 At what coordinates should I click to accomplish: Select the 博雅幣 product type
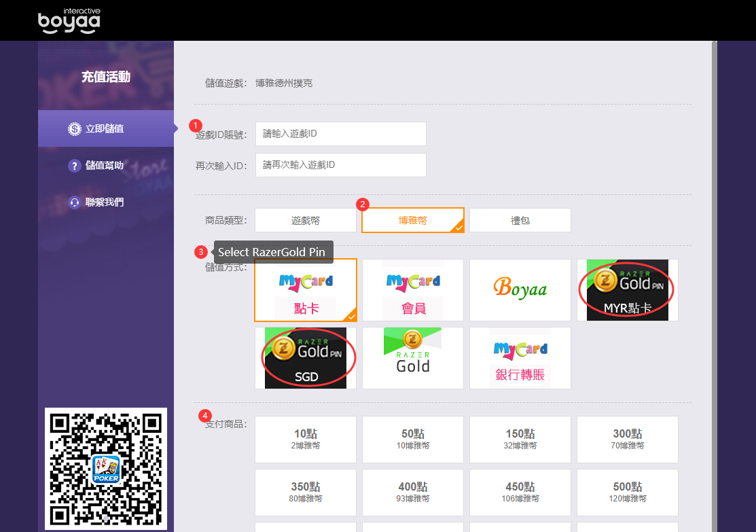coord(413,220)
